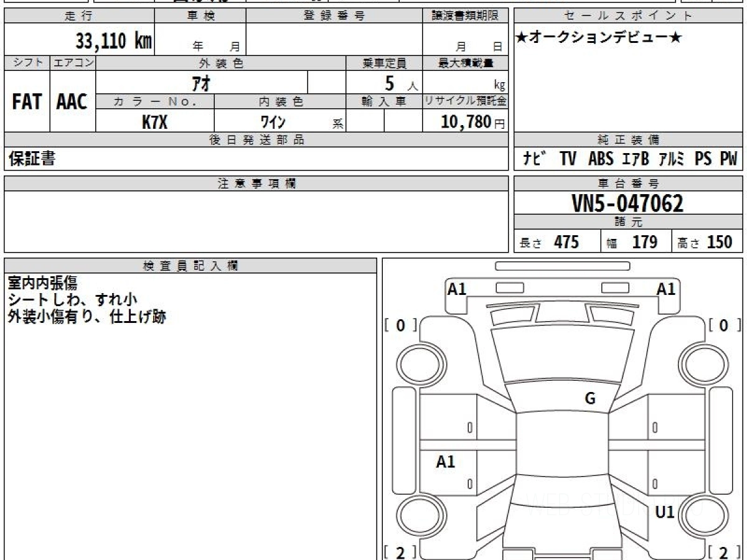Select the chassis number VN5-047062

[x=627, y=203]
